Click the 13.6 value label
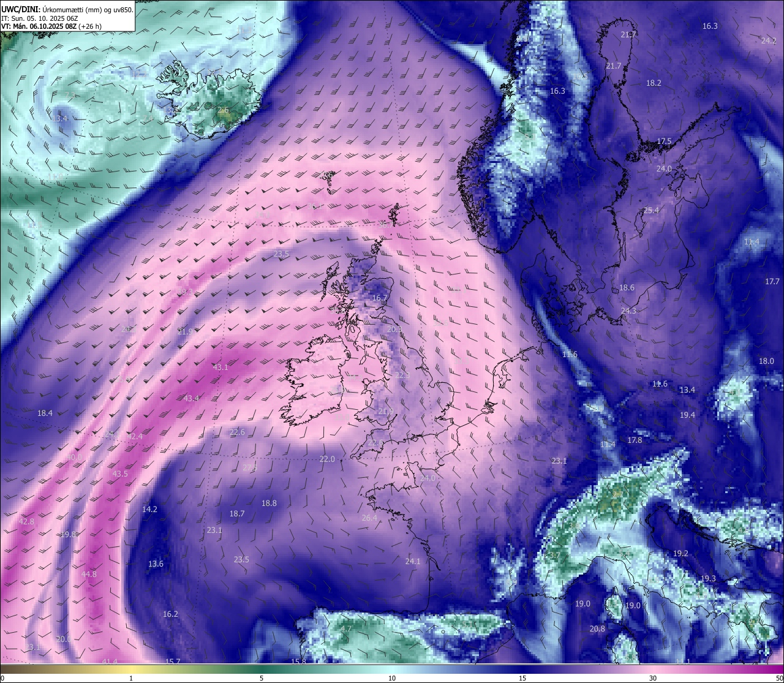This screenshot has height=683, width=784. pyautogui.click(x=156, y=564)
